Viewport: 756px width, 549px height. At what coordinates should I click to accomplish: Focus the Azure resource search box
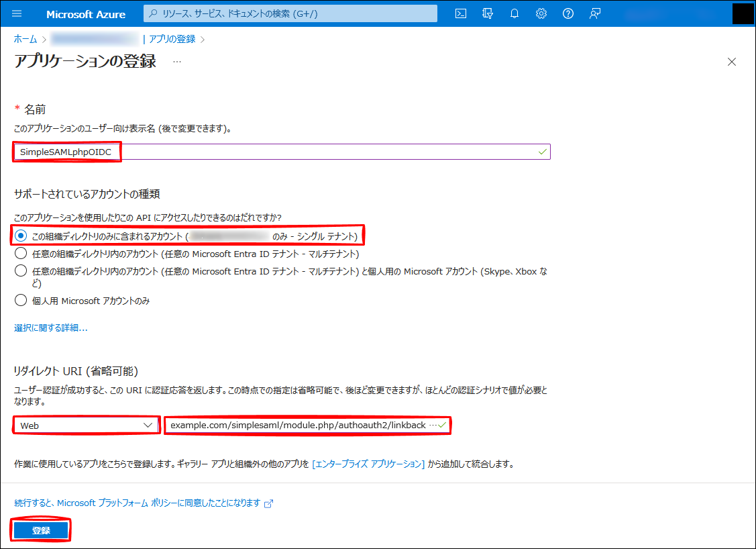tap(290, 14)
